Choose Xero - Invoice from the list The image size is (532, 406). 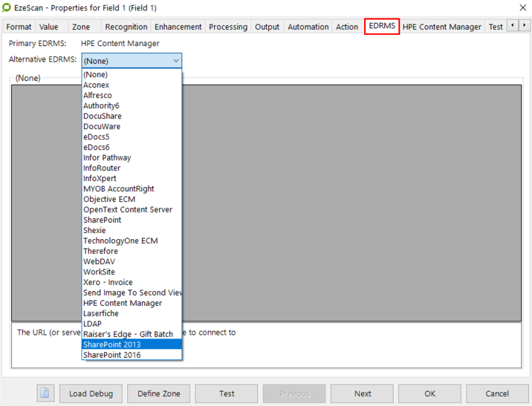tap(108, 282)
